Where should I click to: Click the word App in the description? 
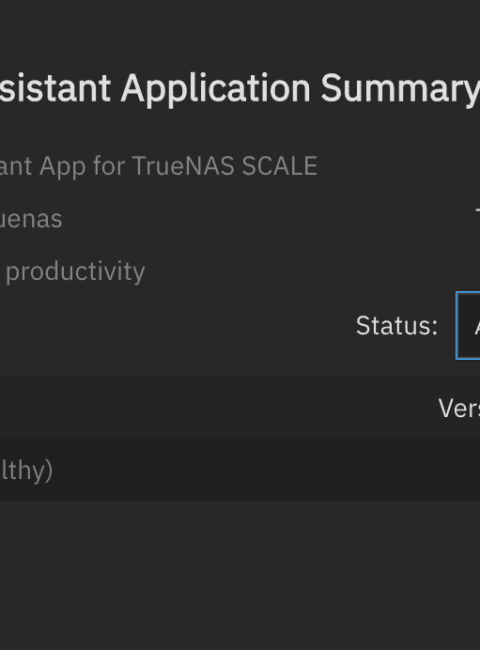[63, 167]
